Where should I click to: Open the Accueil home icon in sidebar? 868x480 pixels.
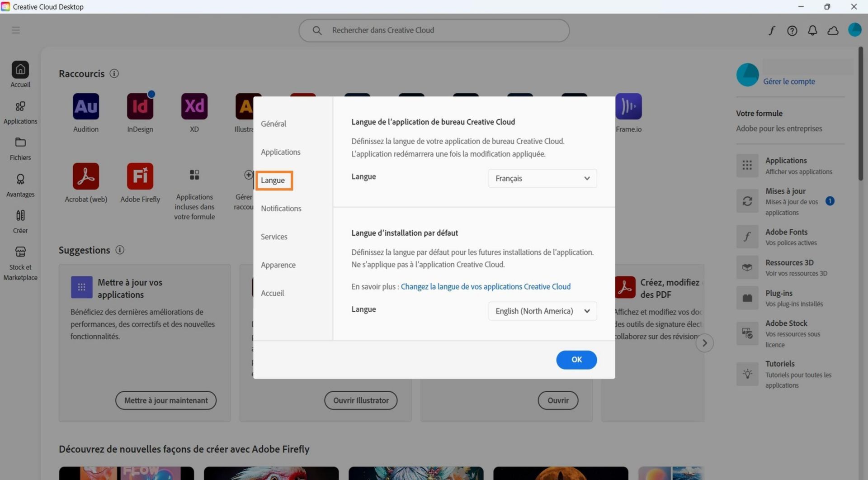(x=20, y=70)
